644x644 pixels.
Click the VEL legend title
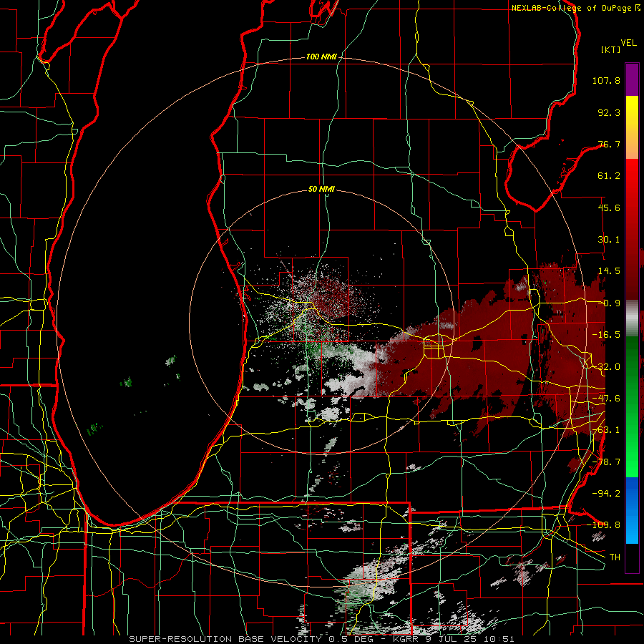point(628,43)
